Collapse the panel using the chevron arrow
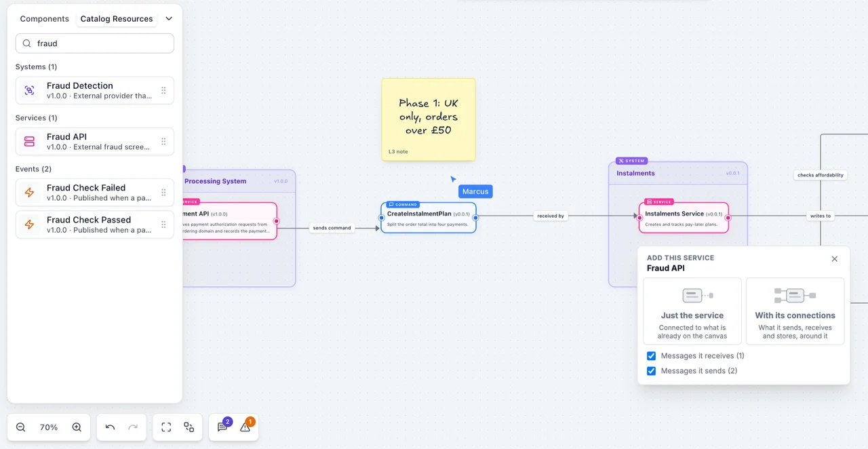The height and width of the screenshot is (449, 868). [169, 19]
